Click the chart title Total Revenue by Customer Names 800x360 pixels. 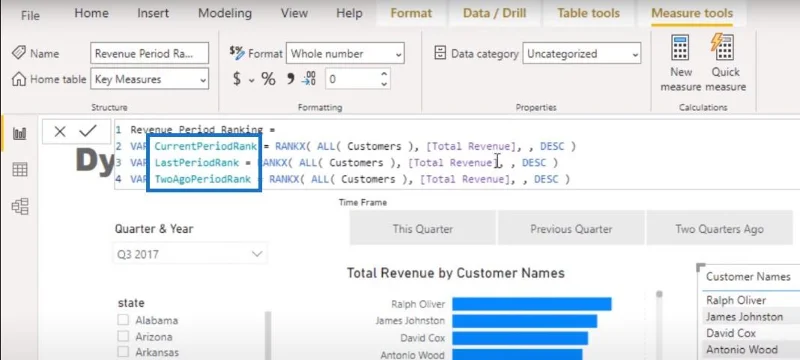coord(456,273)
